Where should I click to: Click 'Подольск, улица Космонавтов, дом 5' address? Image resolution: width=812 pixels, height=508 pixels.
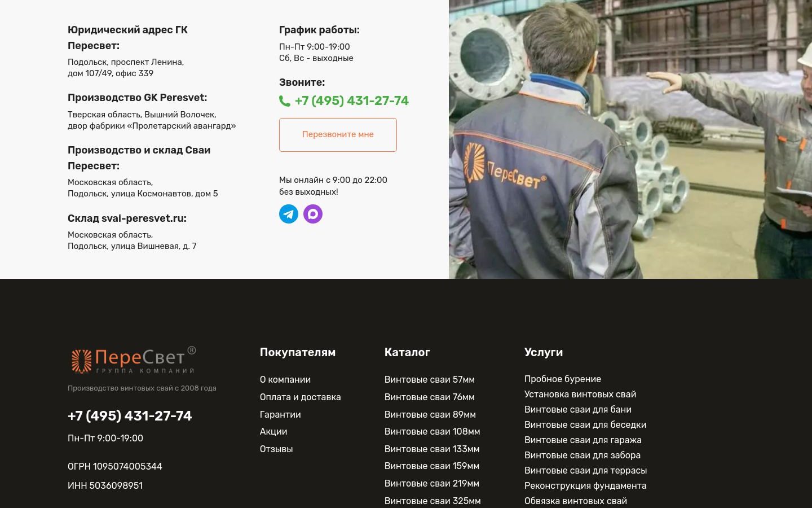coord(143,194)
